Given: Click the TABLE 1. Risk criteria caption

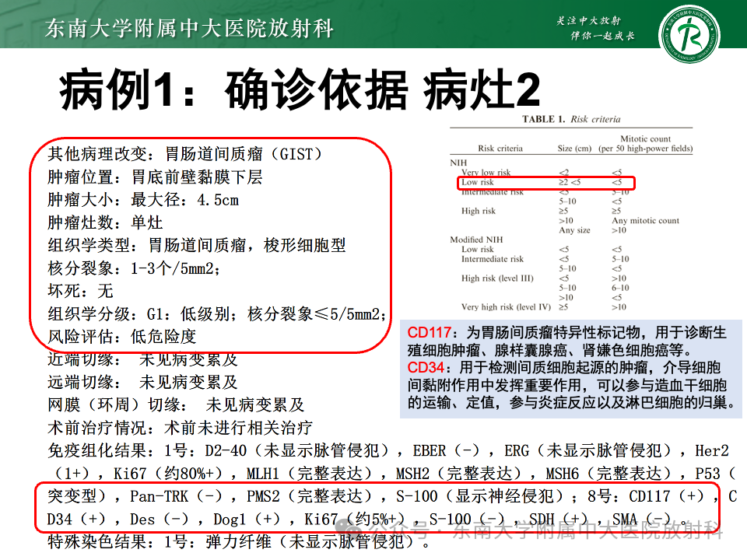Looking at the screenshot, I should coord(571,119).
